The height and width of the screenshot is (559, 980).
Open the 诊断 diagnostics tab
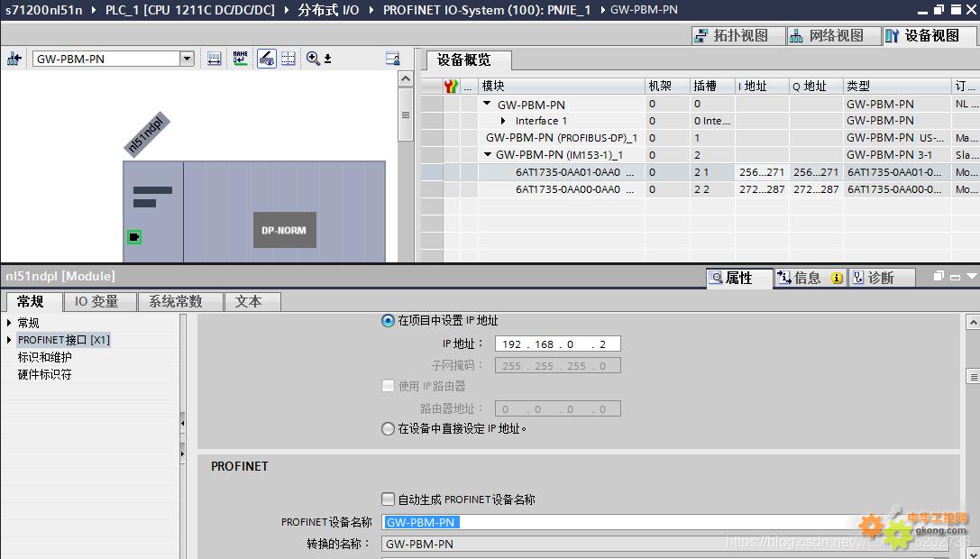[881, 278]
